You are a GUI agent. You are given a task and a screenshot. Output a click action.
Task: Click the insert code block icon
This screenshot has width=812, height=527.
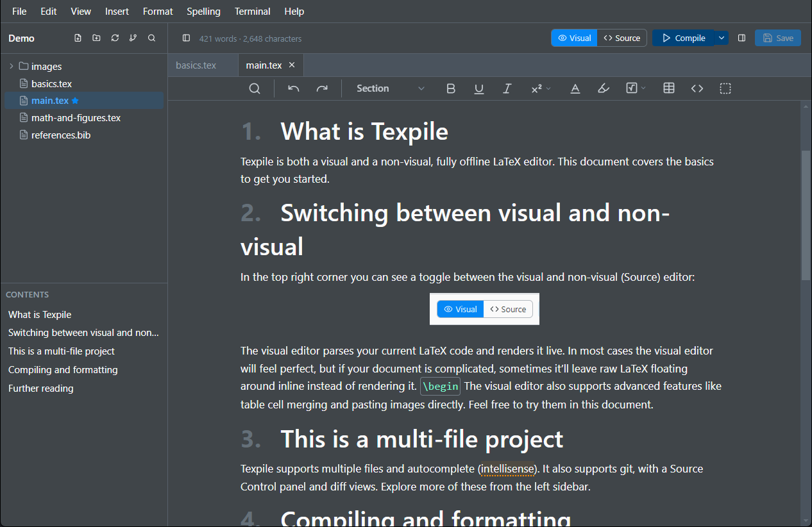[697, 88]
